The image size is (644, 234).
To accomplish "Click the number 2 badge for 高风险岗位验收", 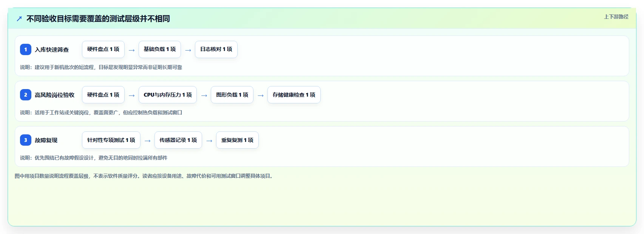I will (26, 95).
